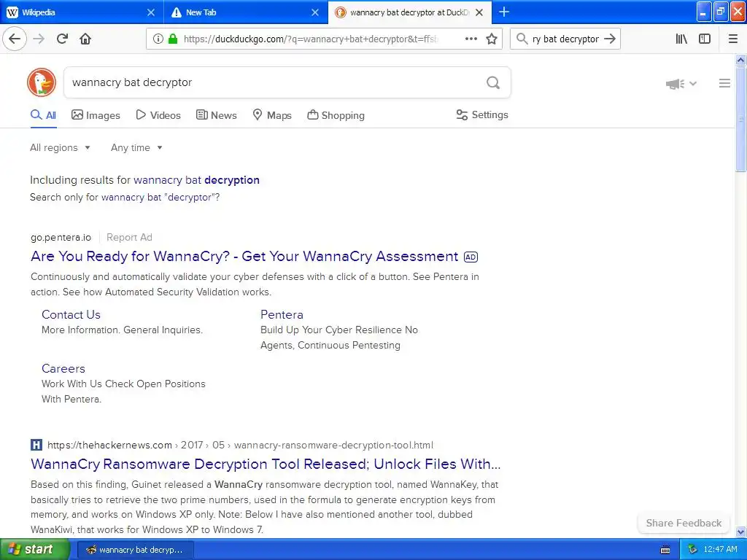
Task: Close the wannacry DuckDuckGo tab
Action: pos(479,12)
